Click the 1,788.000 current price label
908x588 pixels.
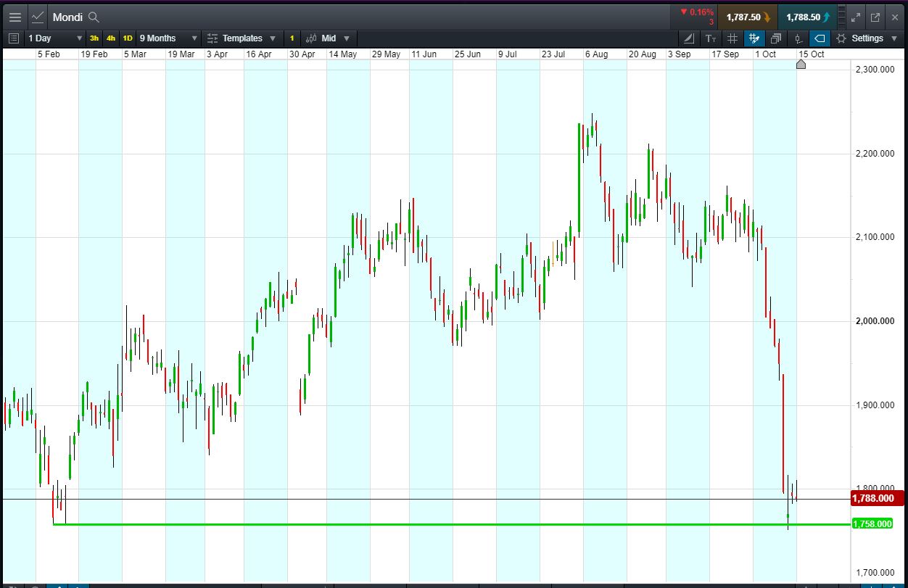click(x=877, y=498)
